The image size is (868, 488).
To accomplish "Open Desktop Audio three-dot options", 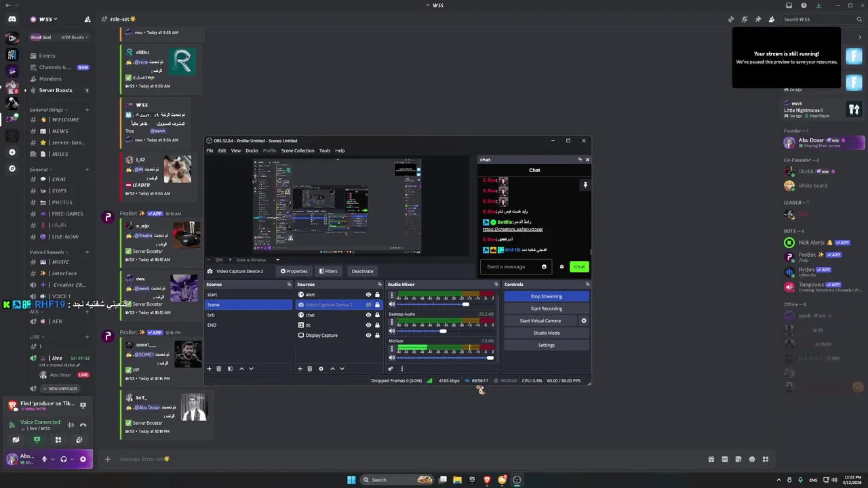I will 391,322.
